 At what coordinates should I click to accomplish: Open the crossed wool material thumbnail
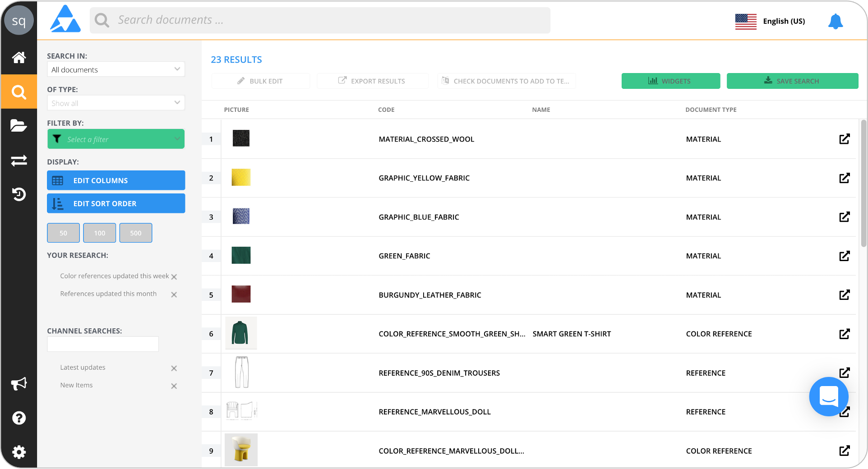pos(241,138)
